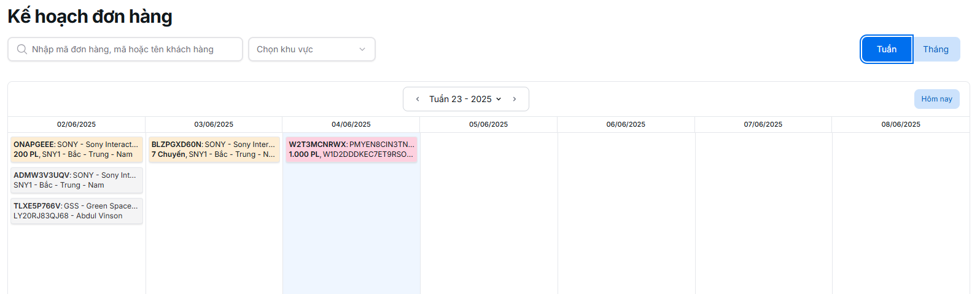The image size is (980, 294).
Task: Open order BLZPGXD60N card
Action: point(214,149)
